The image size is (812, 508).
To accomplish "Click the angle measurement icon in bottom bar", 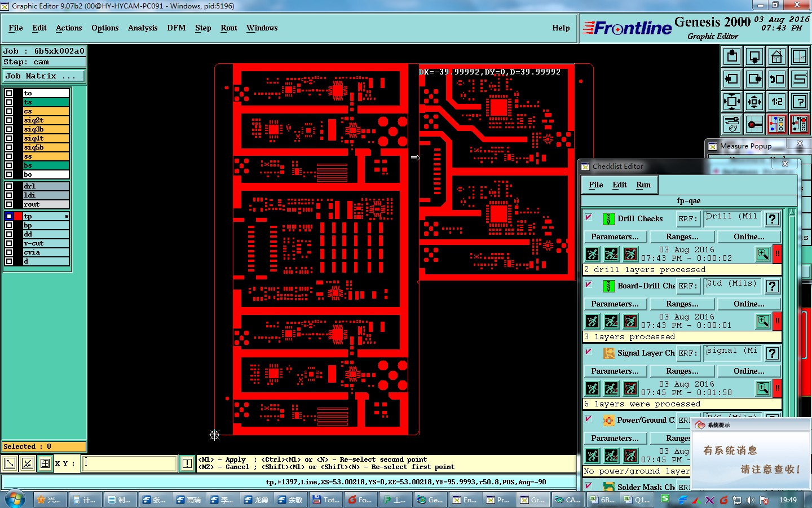I will [x=27, y=464].
